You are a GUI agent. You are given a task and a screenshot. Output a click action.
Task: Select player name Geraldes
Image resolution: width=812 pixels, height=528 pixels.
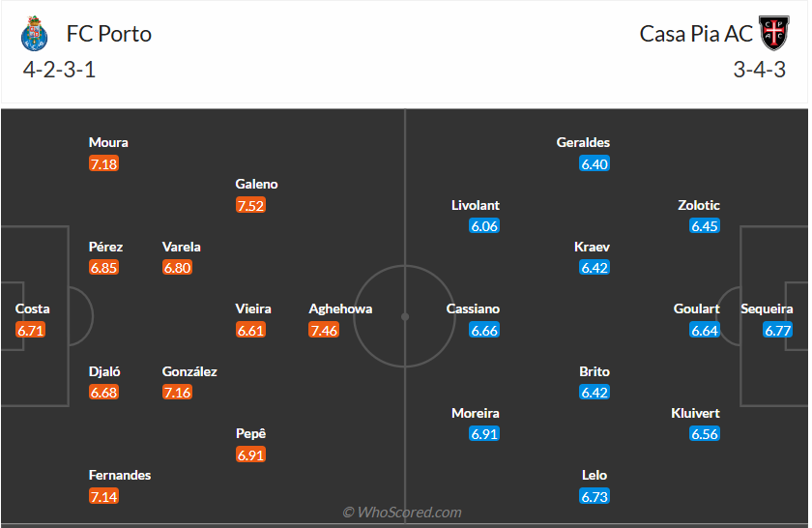[583, 142]
